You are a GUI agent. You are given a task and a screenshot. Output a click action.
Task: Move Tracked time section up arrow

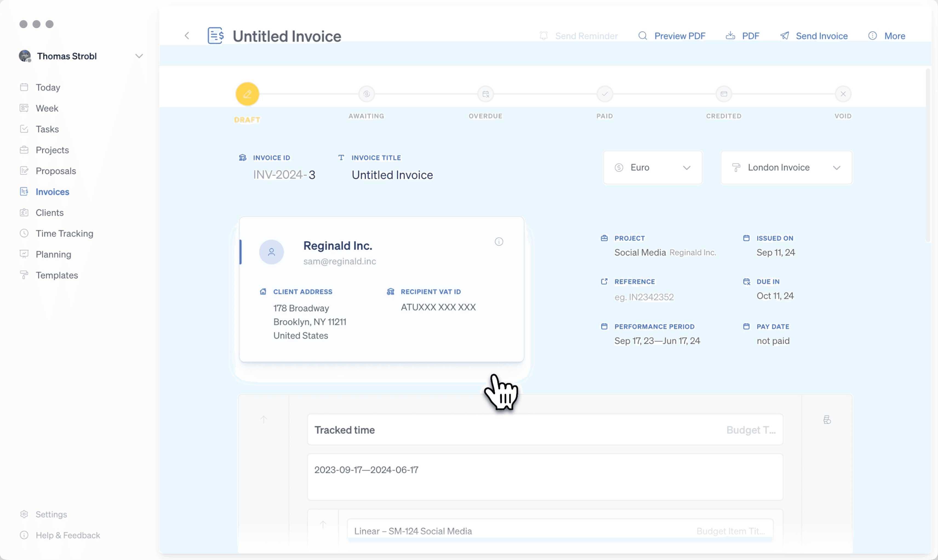tap(264, 419)
